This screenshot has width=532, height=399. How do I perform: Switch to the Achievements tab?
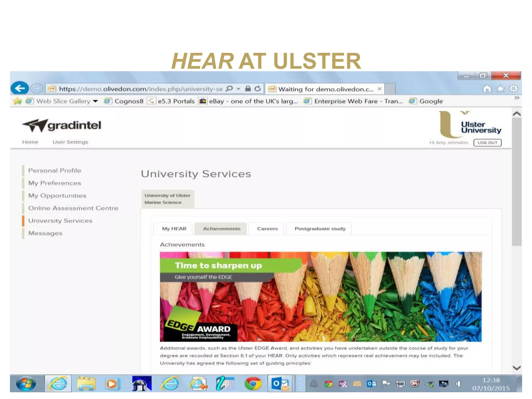[x=221, y=229]
